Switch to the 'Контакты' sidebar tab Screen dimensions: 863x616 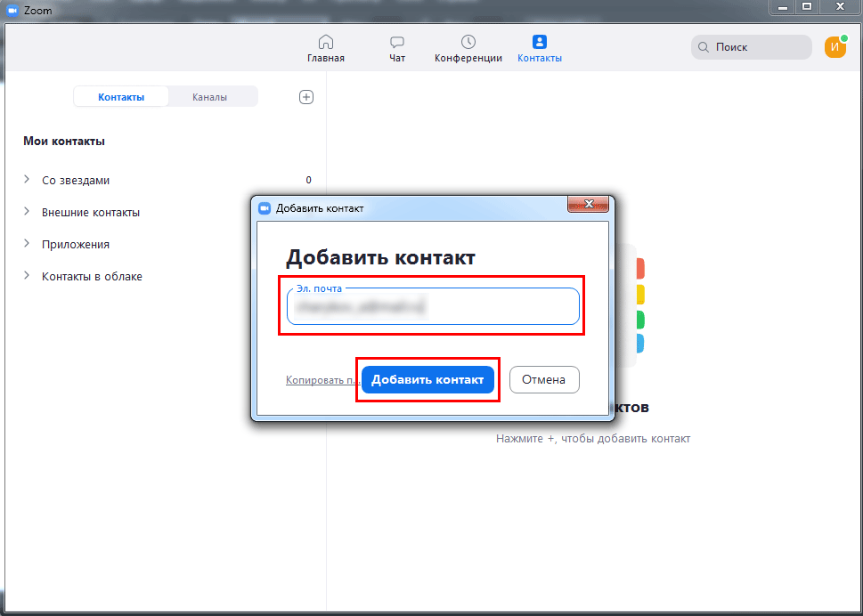pos(121,97)
